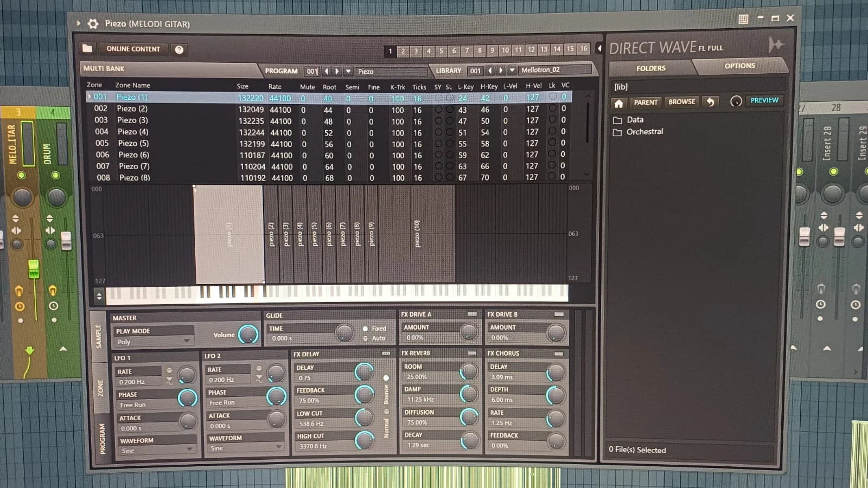
Task: Select zone row Piezo (4)
Action: 331,132
